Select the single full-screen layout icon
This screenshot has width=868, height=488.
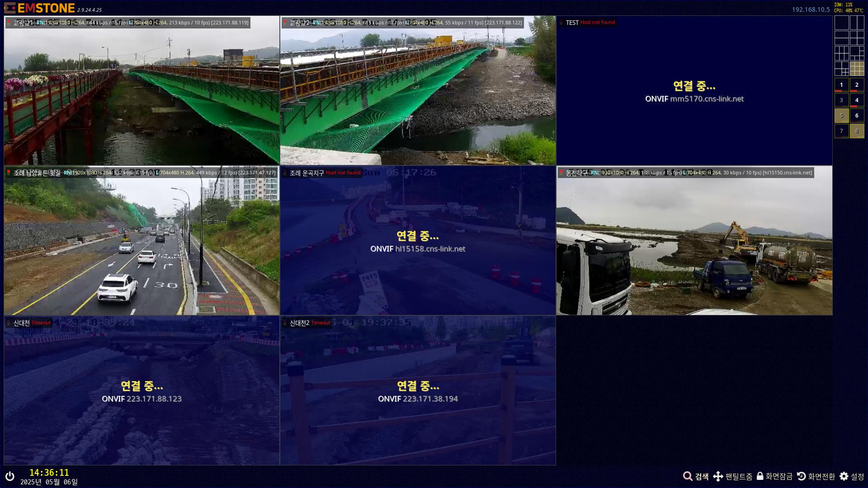click(841, 23)
